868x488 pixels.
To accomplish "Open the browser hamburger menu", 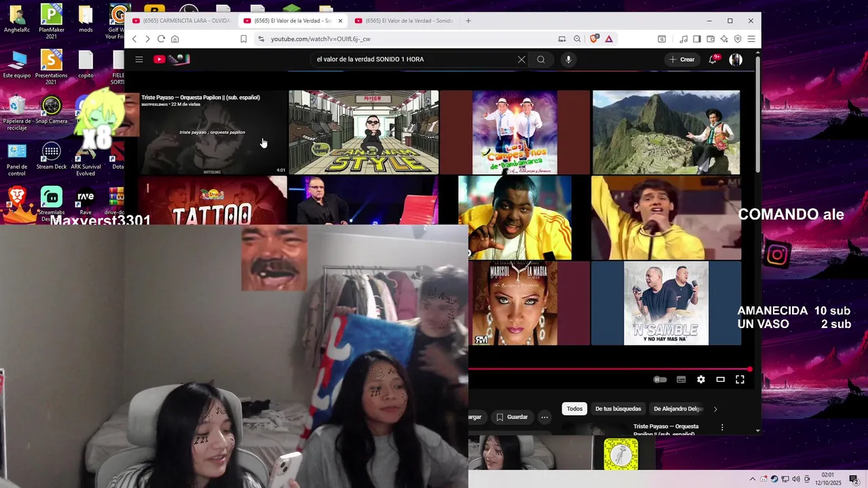I will [x=751, y=39].
